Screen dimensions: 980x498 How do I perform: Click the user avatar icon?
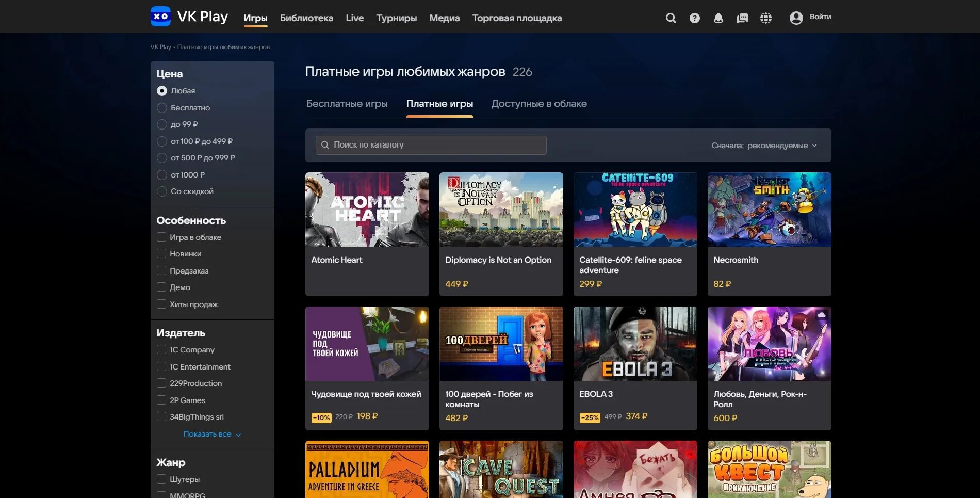[x=796, y=18]
